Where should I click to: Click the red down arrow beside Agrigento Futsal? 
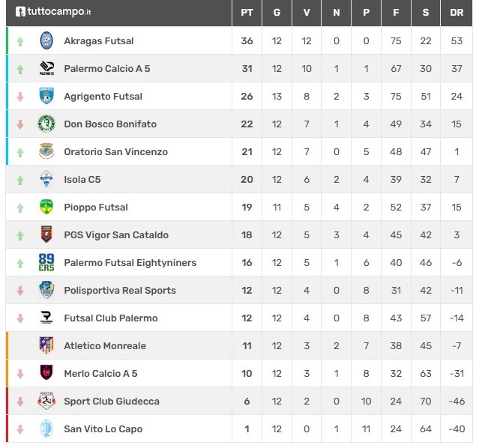pos(20,97)
